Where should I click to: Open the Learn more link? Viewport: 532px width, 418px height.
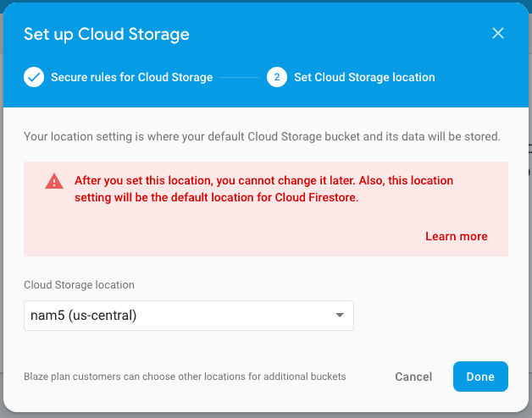[x=456, y=236]
